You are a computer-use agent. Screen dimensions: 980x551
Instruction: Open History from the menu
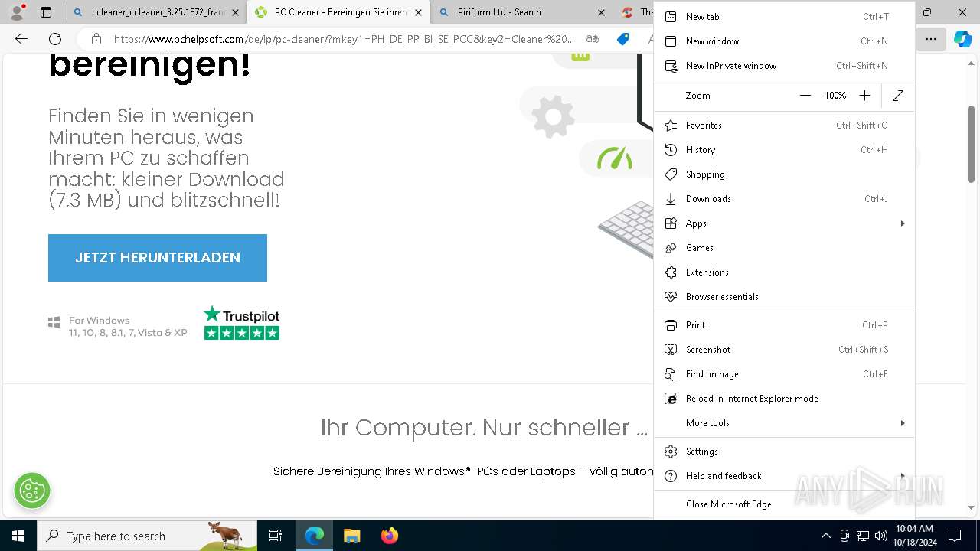point(784,150)
